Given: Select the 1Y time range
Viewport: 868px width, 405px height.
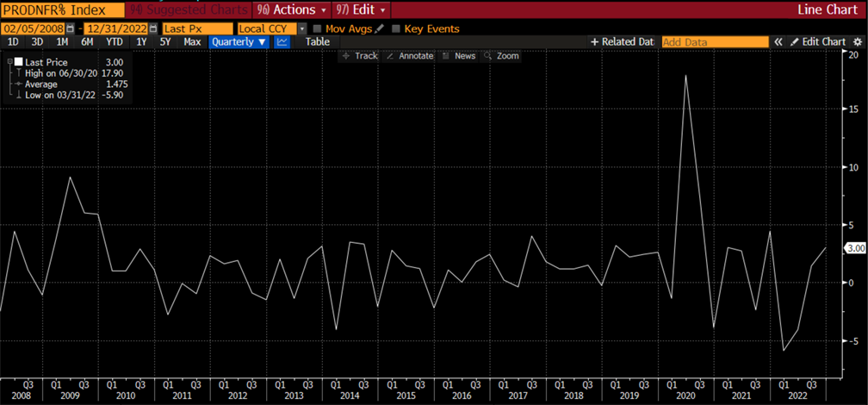Looking at the screenshot, I should coord(142,41).
